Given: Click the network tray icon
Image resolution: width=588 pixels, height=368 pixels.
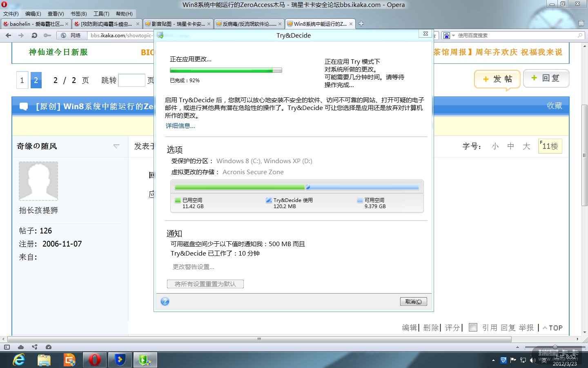Looking at the screenshot, I should tap(523, 360).
